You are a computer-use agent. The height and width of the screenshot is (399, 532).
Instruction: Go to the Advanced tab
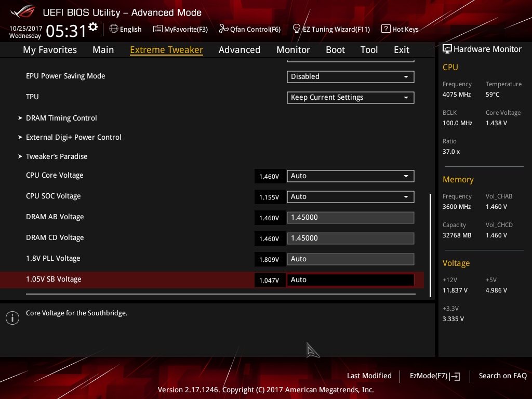click(240, 50)
